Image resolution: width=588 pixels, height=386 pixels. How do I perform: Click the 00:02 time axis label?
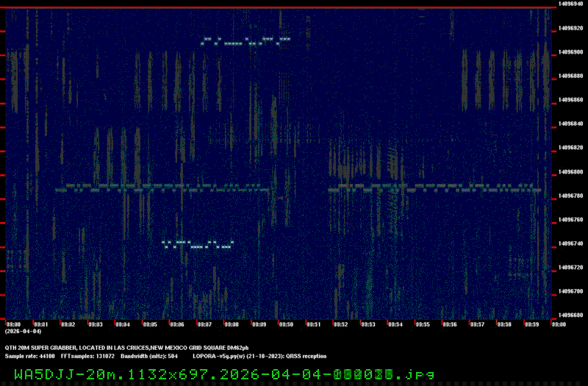[x=68, y=324]
